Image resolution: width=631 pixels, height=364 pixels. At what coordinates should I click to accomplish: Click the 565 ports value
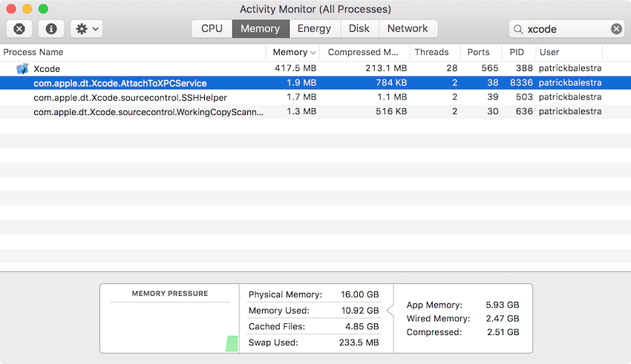(490, 68)
